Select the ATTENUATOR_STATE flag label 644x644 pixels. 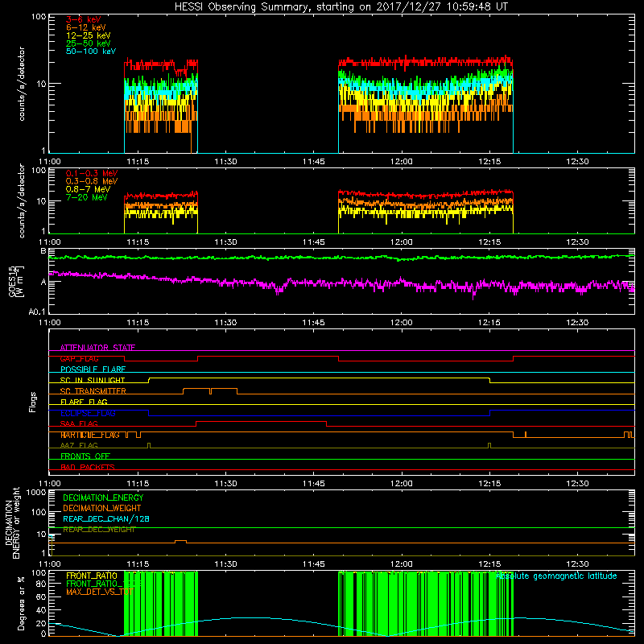coord(97,348)
